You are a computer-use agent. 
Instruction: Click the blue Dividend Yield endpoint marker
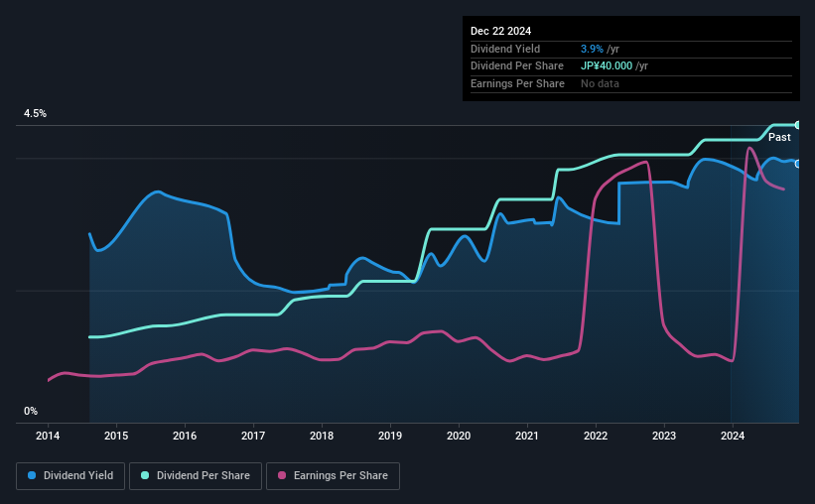tap(797, 164)
